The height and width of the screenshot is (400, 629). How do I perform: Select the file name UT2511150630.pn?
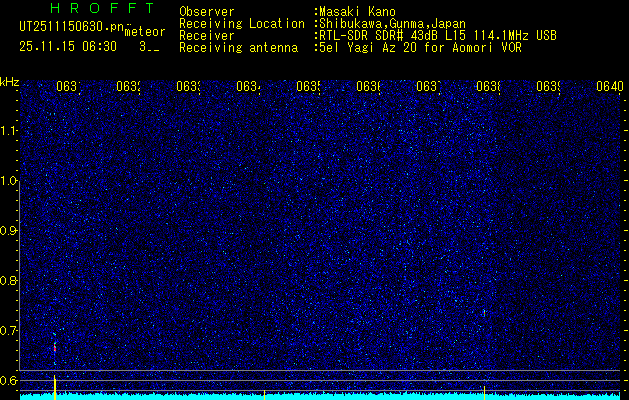(x=72, y=27)
